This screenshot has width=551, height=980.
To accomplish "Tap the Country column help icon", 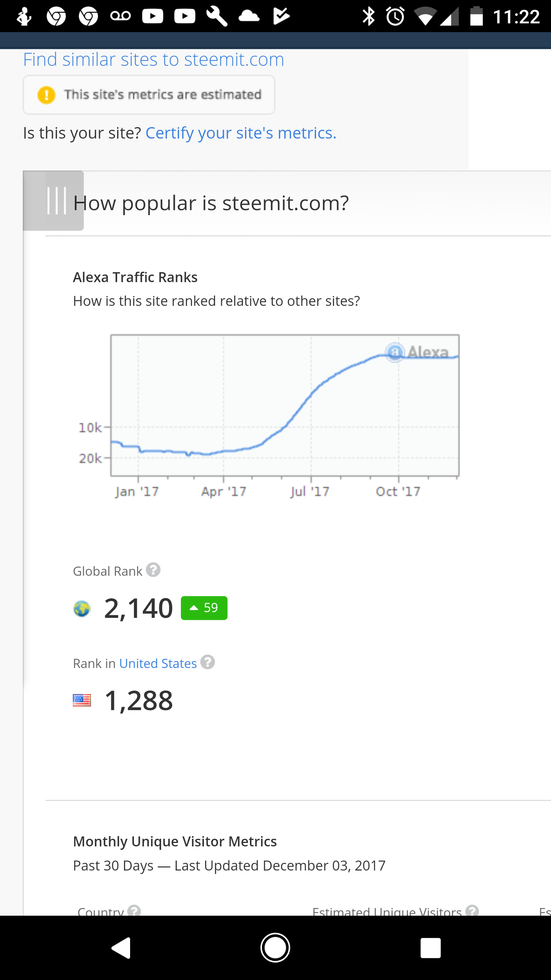I will click(134, 910).
